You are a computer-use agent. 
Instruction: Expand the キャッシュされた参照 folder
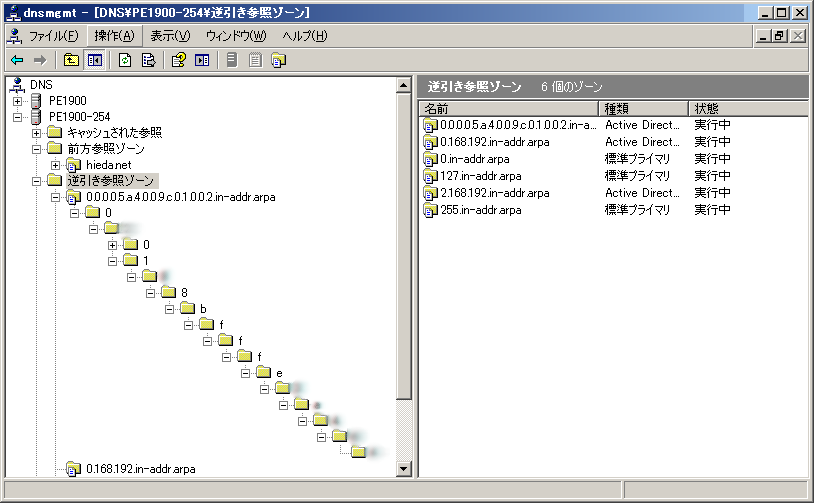[x=37, y=133]
